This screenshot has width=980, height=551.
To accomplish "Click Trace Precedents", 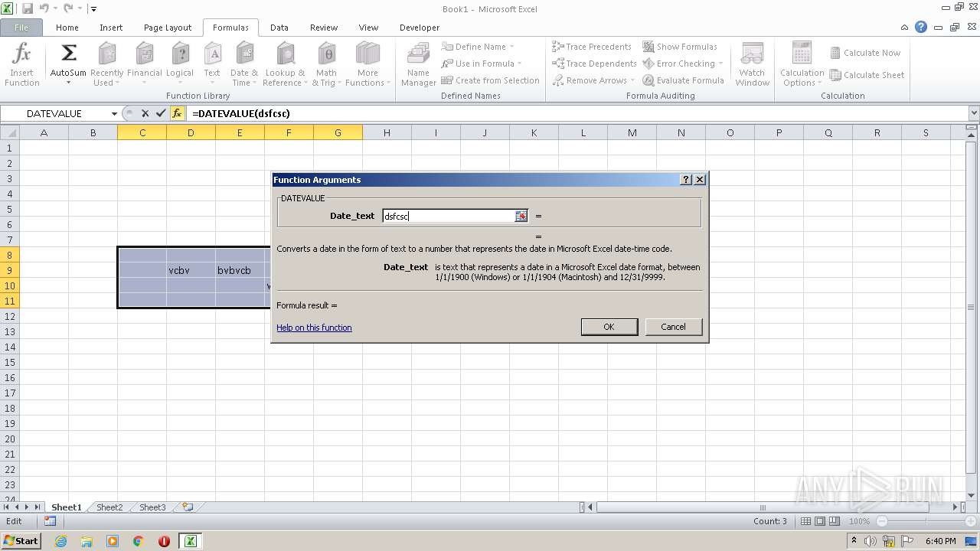I will pyautogui.click(x=592, y=47).
